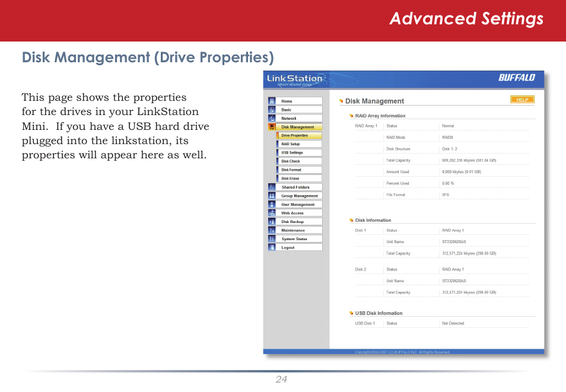Click the copyright text in footer
The image size is (566, 392).
click(x=402, y=352)
